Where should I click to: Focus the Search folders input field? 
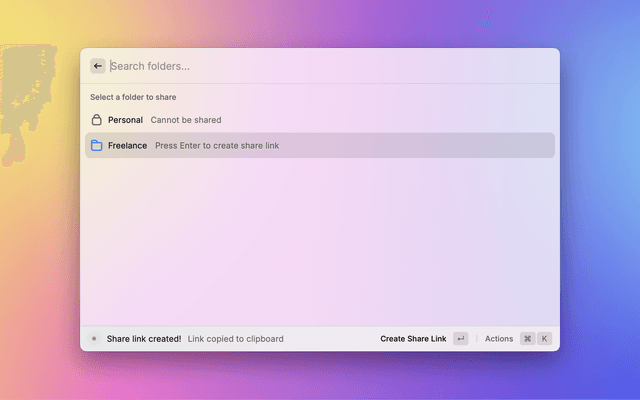(x=320, y=66)
